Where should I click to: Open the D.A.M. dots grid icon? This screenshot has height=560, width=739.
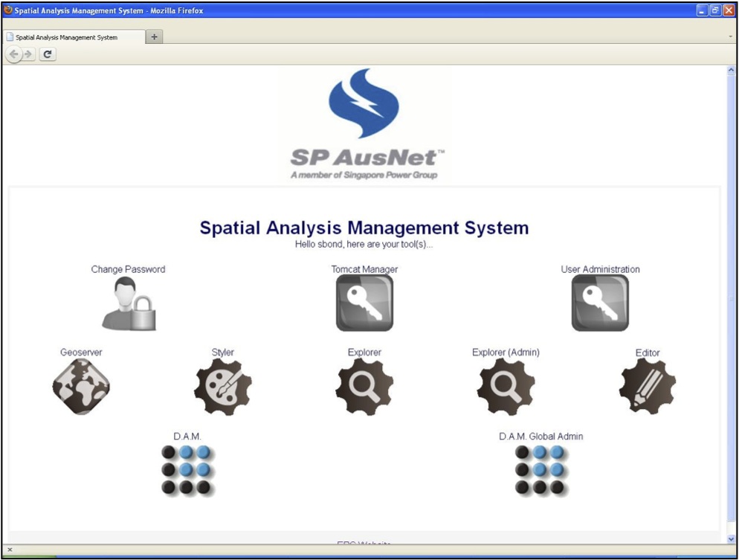(188, 471)
